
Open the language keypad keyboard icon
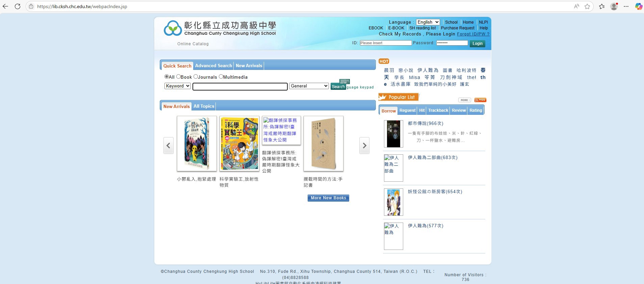(344, 81)
